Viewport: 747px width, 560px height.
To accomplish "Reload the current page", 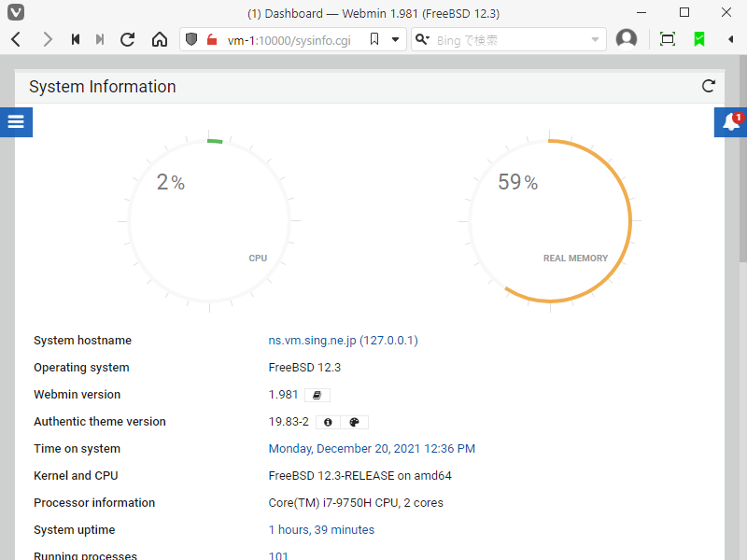I will pyautogui.click(x=128, y=39).
